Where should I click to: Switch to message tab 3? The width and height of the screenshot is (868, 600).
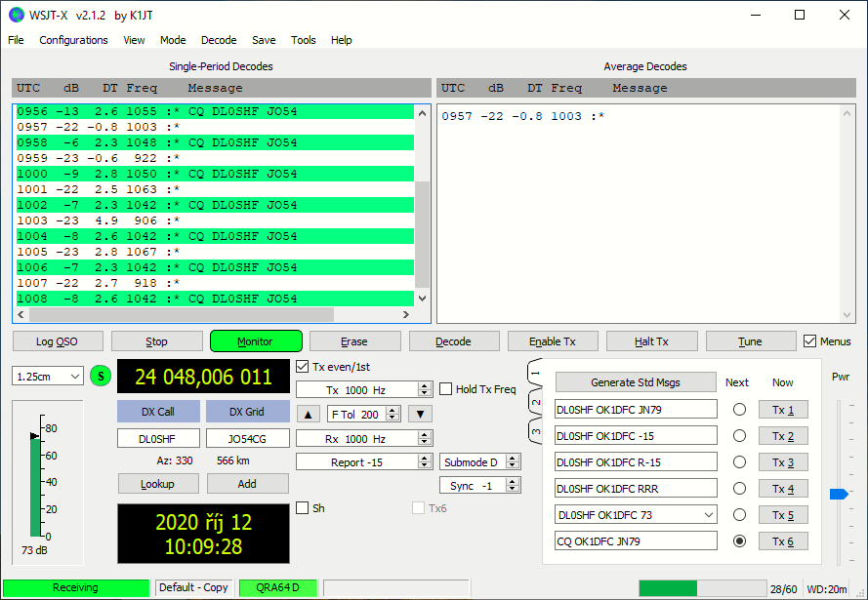[x=535, y=430]
